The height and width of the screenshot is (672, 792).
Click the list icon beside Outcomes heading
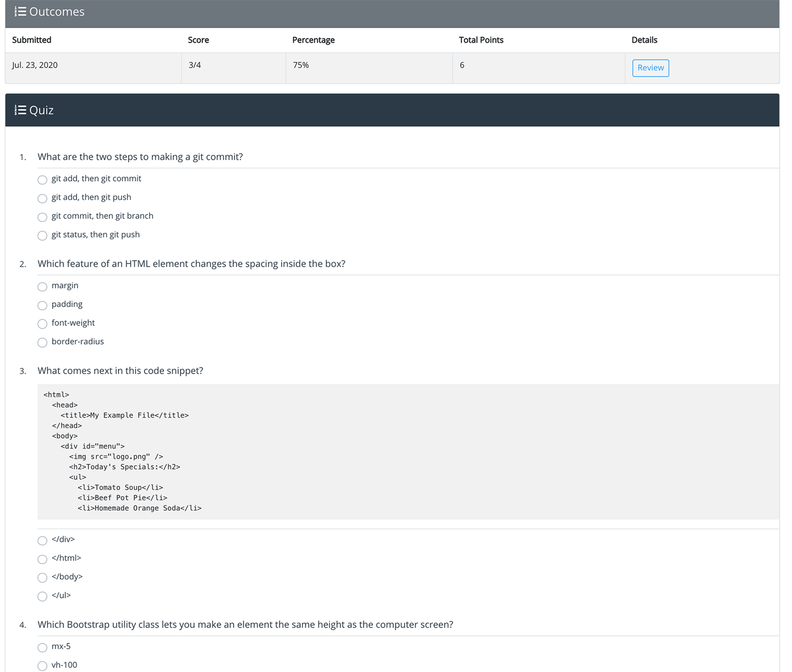tap(21, 12)
